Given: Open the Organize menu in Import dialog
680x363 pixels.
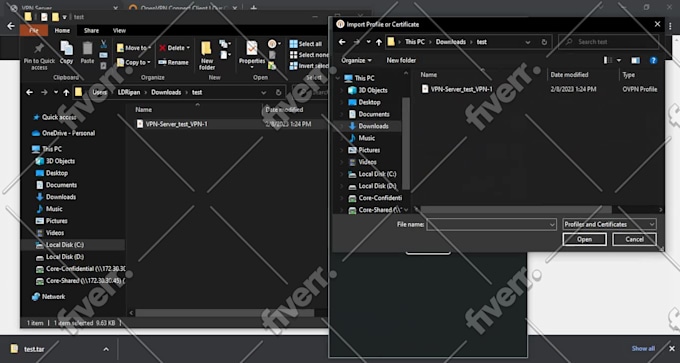Looking at the screenshot, I should [x=356, y=60].
